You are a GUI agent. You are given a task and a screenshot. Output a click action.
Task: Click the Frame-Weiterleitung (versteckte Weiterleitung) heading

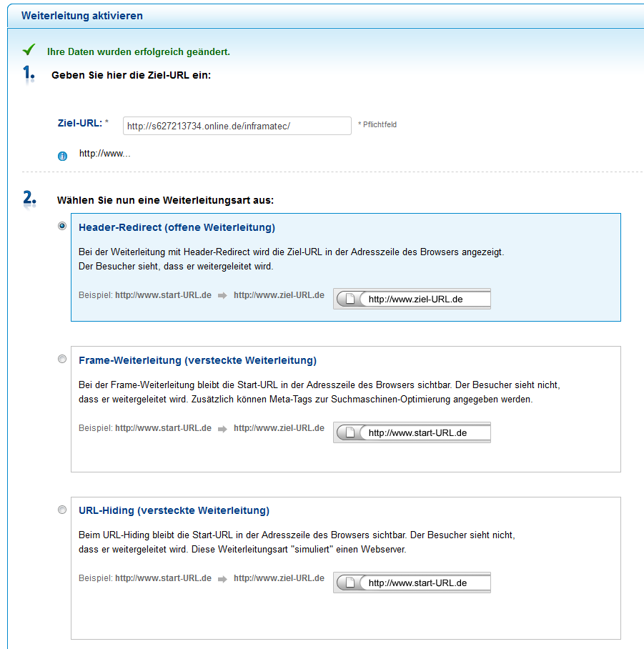pos(197,360)
